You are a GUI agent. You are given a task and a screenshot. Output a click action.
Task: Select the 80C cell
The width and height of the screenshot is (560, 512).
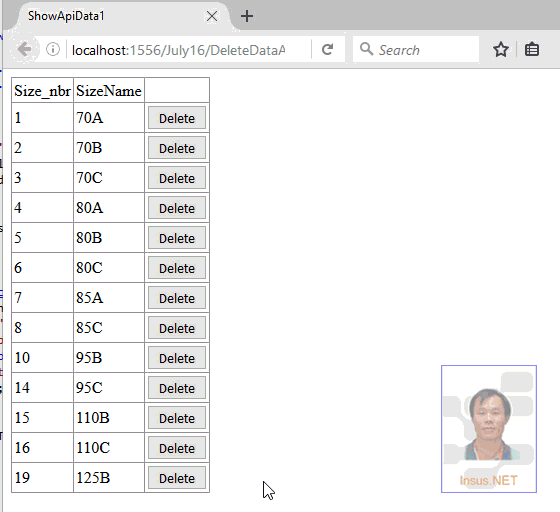click(x=109, y=268)
